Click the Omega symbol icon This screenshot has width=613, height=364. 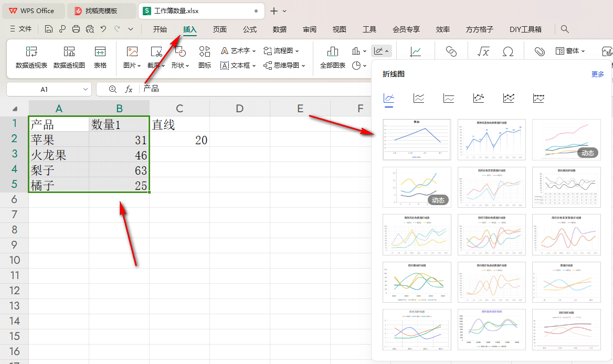(508, 51)
